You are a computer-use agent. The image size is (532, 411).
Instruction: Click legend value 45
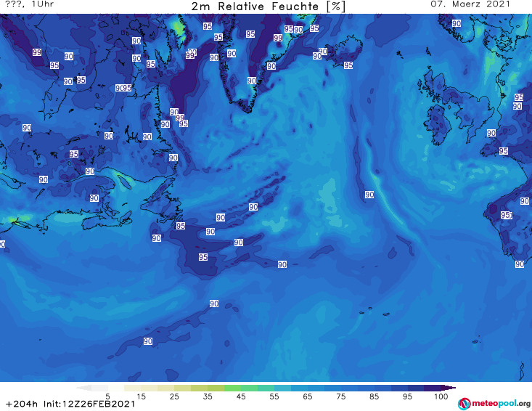[x=241, y=396]
